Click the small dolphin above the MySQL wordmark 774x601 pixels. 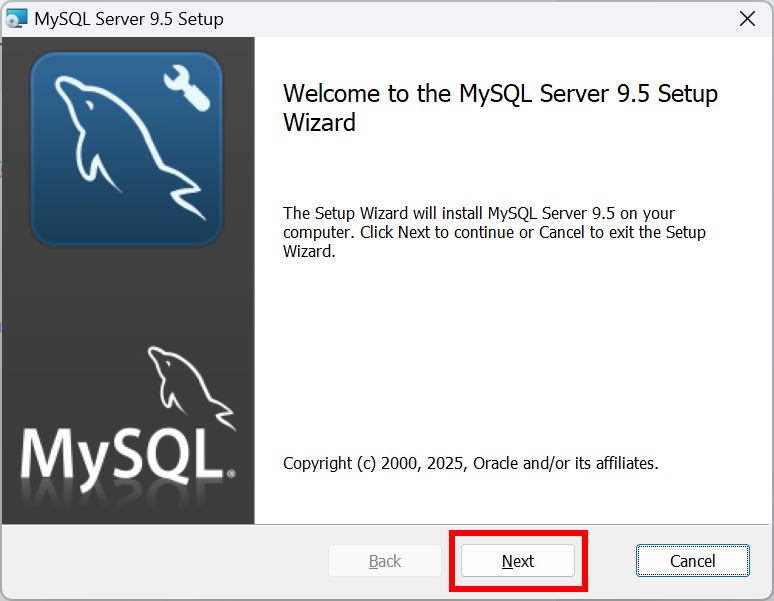[192, 388]
